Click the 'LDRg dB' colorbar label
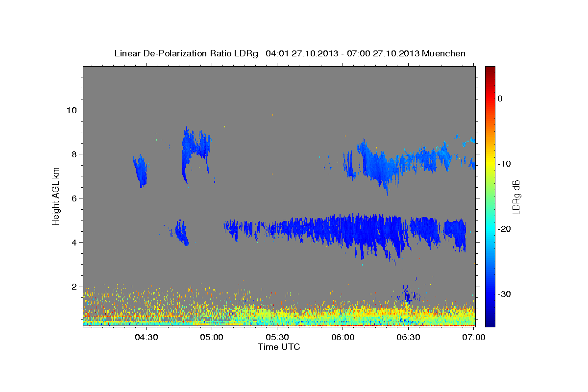This screenshot has height=392, width=588. point(516,197)
